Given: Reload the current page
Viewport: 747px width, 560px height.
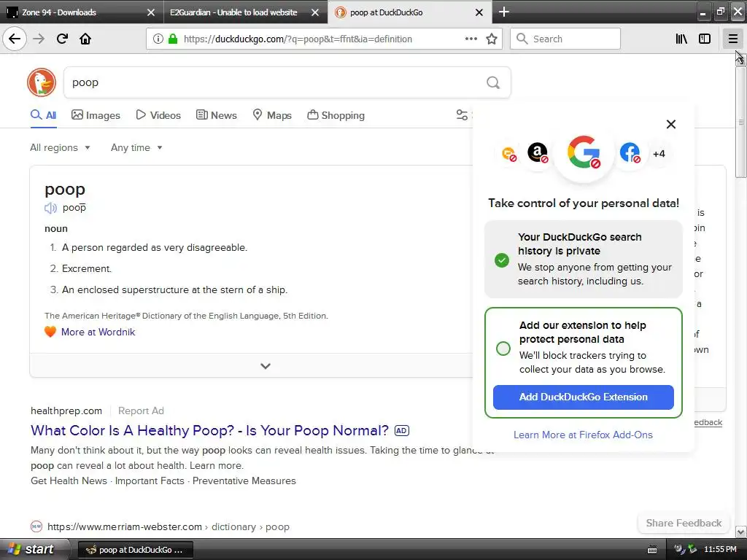Looking at the screenshot, I should coord(62,39).
